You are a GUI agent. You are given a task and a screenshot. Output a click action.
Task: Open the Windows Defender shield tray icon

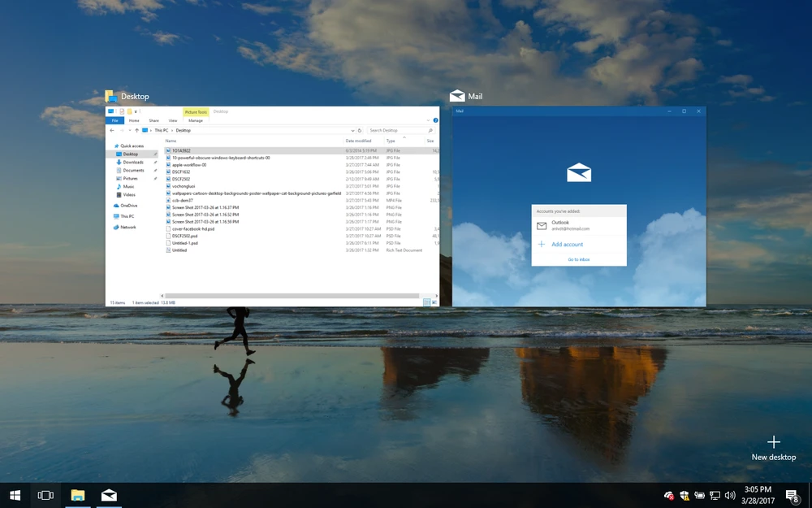(x=685, y=495)
